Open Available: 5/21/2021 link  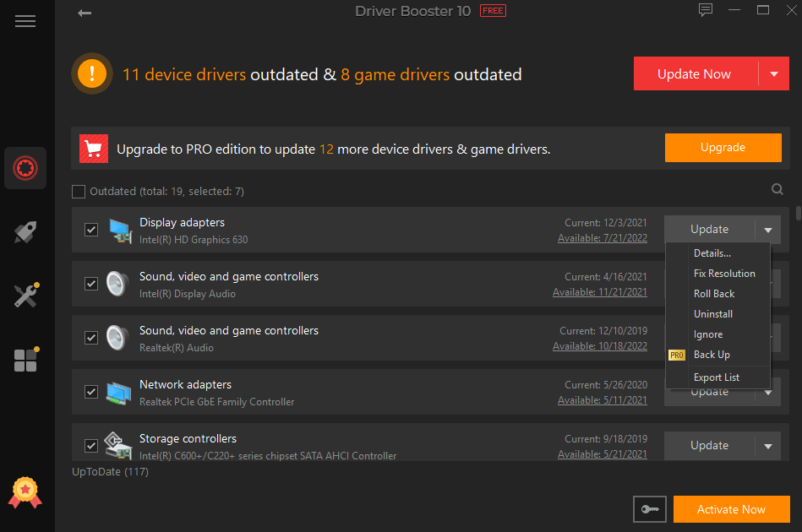point(602,454)
